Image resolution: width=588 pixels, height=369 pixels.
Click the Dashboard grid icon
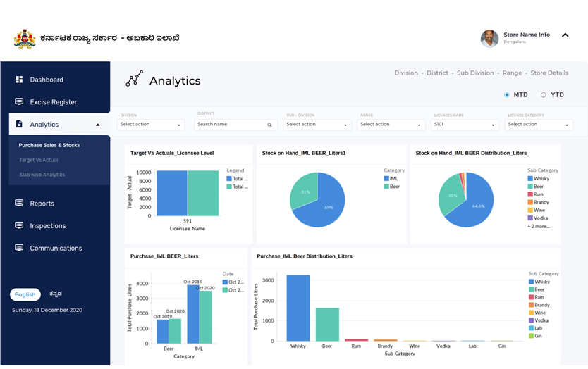tap(19, 80)
